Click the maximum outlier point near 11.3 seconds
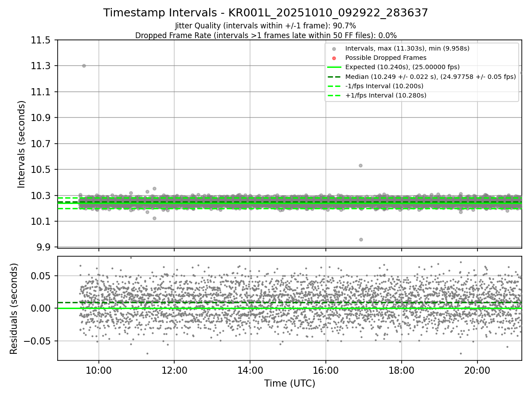532x399 pixels. point(84,66)
